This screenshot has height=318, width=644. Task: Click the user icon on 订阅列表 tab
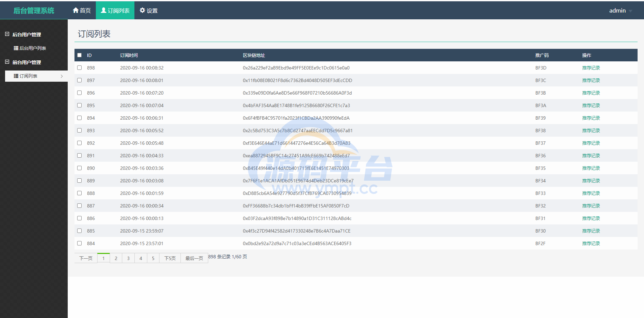pyautogui.click(x=104, y=10)
